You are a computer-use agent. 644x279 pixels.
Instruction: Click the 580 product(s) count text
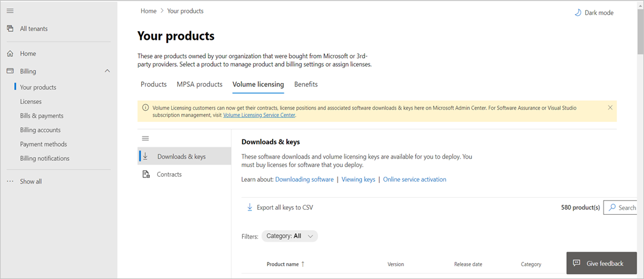[580, 207]
